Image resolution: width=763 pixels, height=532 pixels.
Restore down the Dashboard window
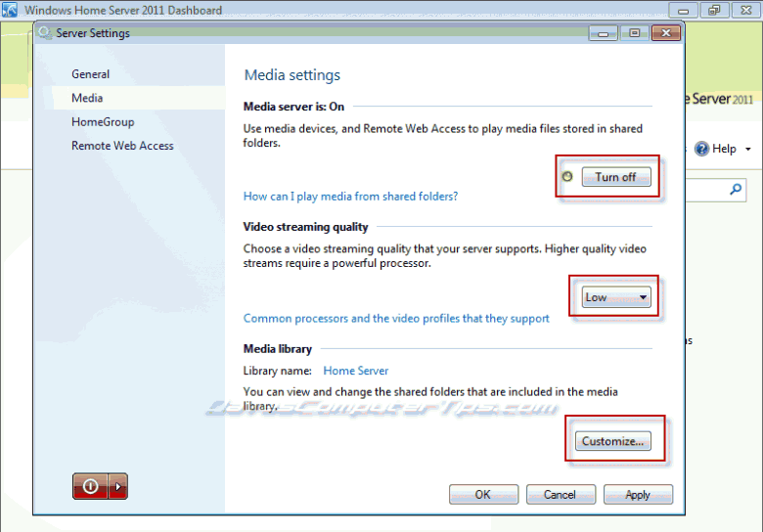click(x=714, y=10)
